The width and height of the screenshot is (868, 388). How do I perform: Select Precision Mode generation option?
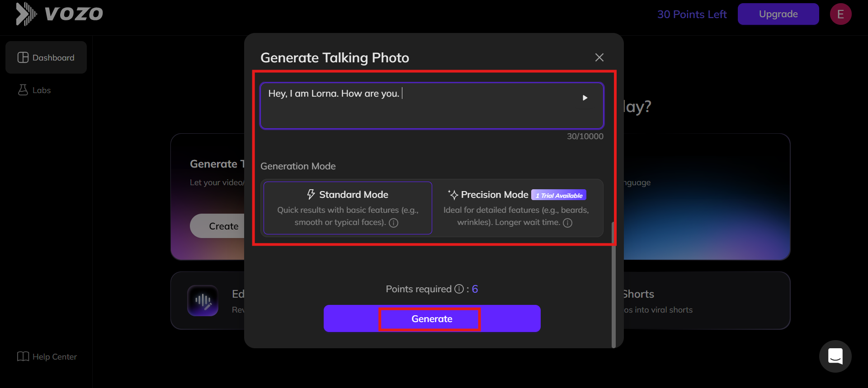pyautogui.click(x=517, y=208)
